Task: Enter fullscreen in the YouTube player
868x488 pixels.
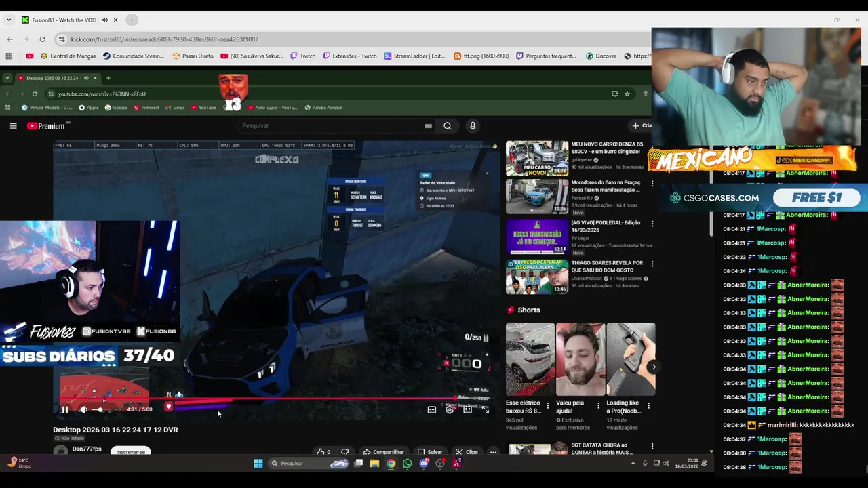Action: pos(485,409)
